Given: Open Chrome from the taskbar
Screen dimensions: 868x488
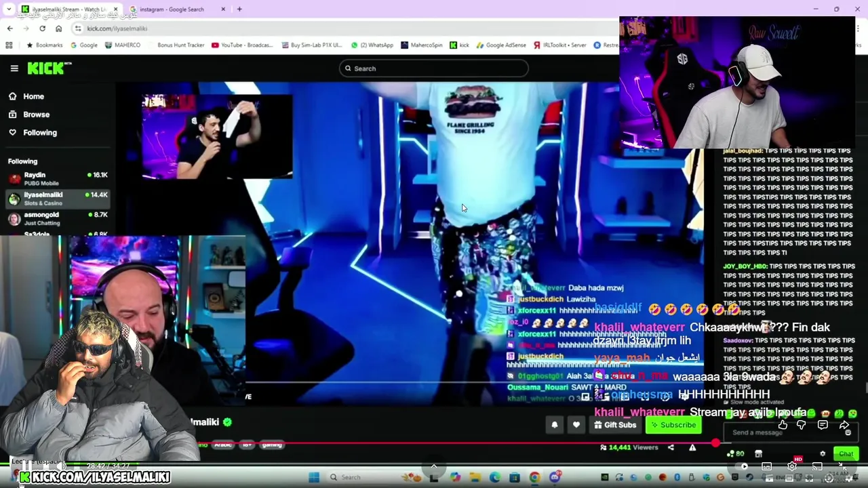Looking at the screenshot, I should pos(534,477).
